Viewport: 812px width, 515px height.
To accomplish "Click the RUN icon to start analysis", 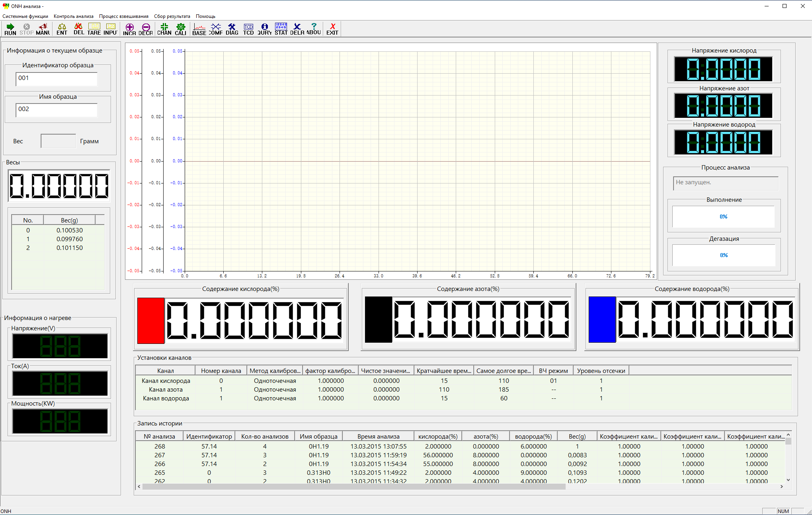I will [x=10, y=29].
